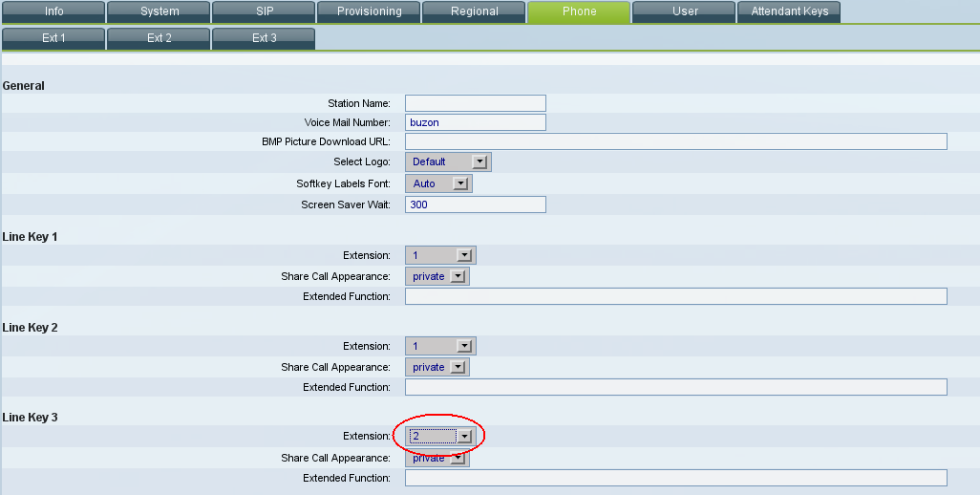Click Line Key 2 Extended Function field
The image size is (980, 495).
tap(675, 387)
